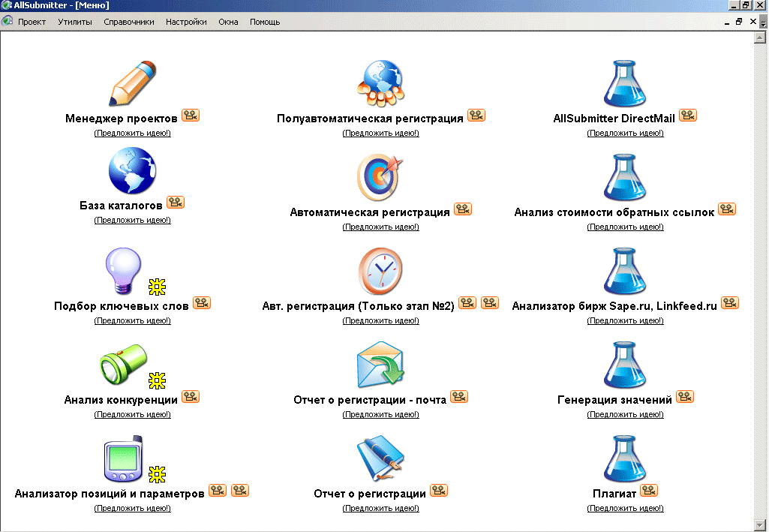Click the Анализатор позиций и параметров label
The width and height of the screenshot is (769, 532).
pos(110,494)
